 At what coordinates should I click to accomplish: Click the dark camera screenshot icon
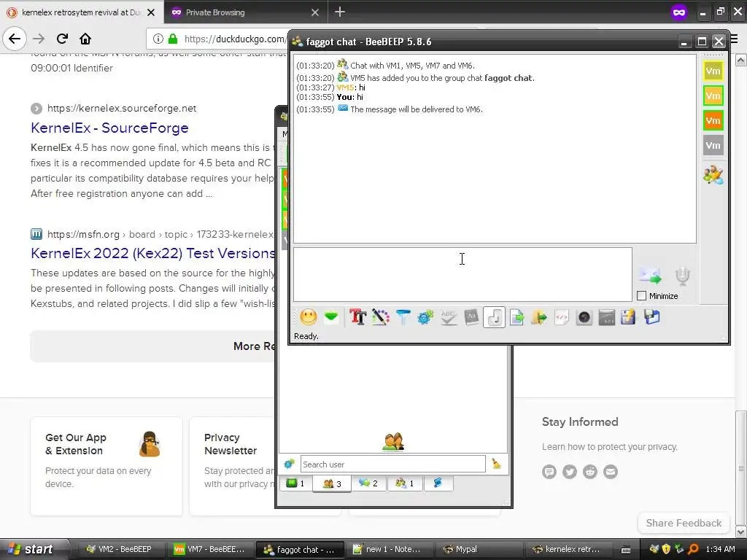tap(584, 317)
